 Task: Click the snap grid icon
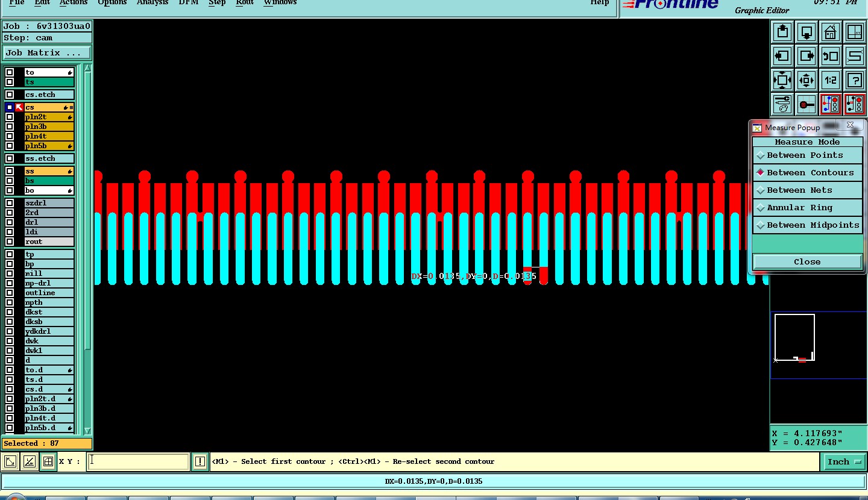tap(807, 104)
